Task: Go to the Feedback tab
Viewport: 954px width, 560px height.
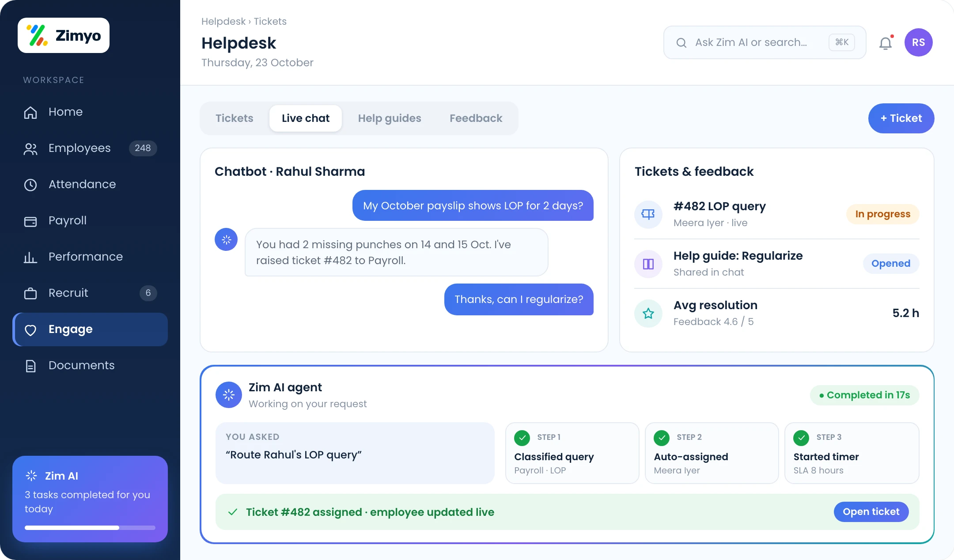Action: point(476,118)
